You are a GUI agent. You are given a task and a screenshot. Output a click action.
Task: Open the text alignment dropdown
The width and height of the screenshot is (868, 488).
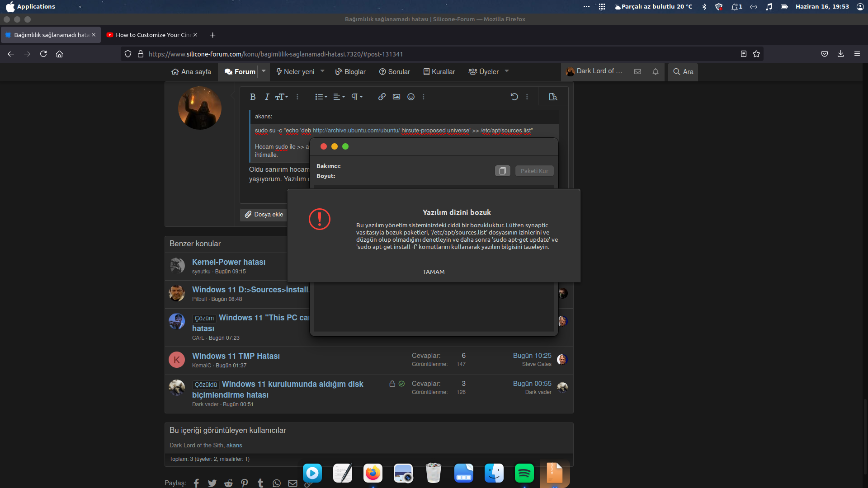339,97
